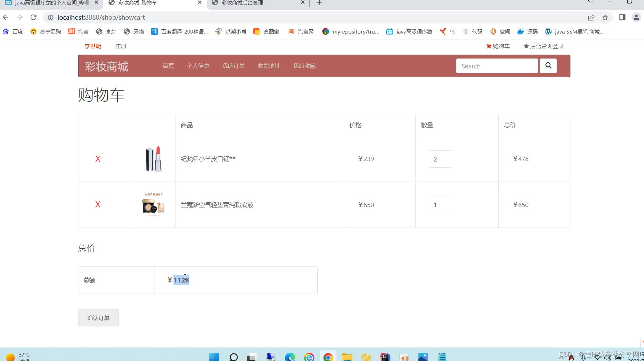Open taskbar search magnifier
This screenshot has width=644, height=361.
234,357
